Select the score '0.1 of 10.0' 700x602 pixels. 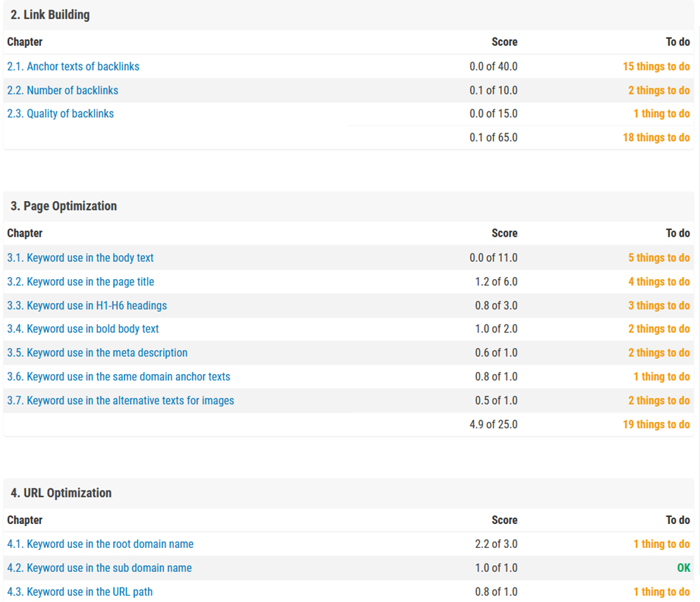coord(493,90)
